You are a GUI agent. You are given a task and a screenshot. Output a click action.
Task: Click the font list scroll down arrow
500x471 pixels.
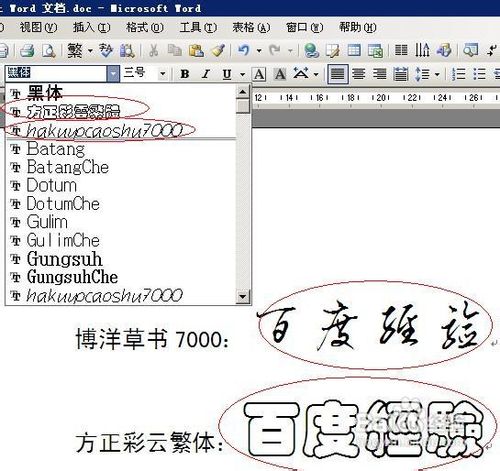(x=243, y=296)
